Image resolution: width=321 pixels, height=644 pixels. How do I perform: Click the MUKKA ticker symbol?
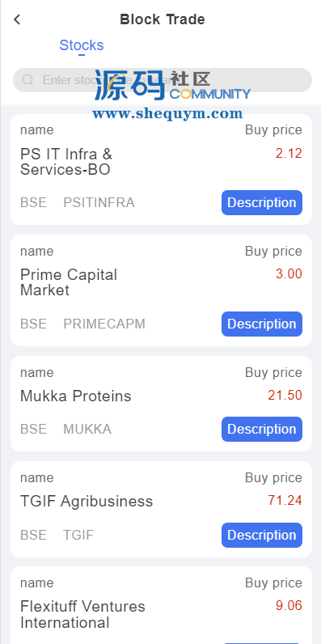click(87, 429)
